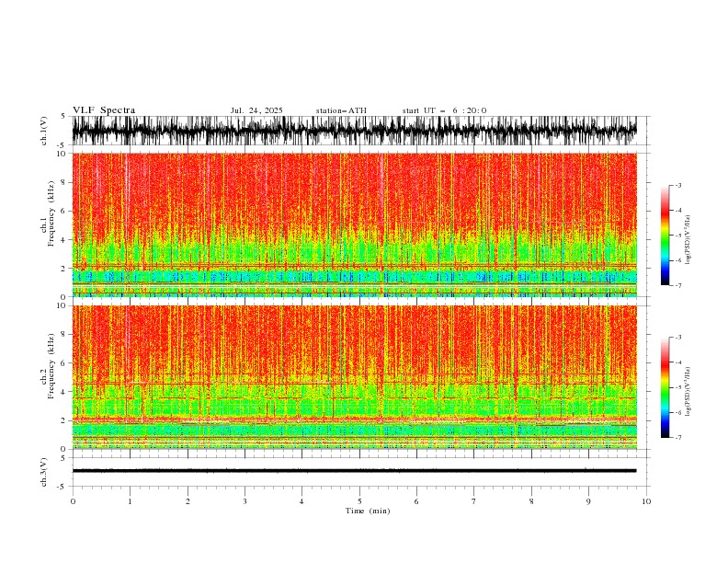Viewport: 728px width, 563px height.
Task: Click the log(PSD) label beside ch.2 color bar
Action: click(688, 392)
